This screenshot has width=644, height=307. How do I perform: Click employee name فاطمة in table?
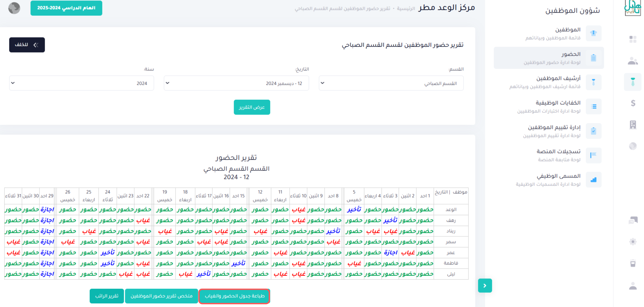pyautogui.click(x=451, y=263)
